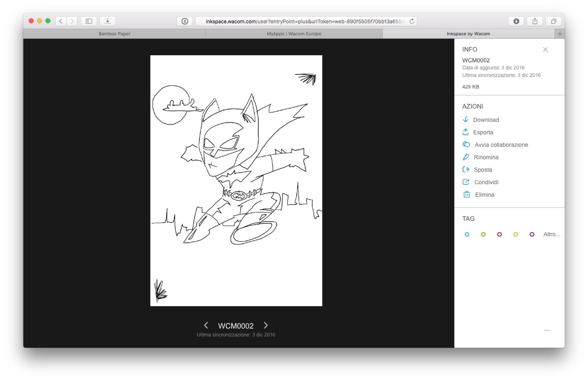The image size is (588, 381).
Task: Select the green tag circle
Action: coord(483,235)
